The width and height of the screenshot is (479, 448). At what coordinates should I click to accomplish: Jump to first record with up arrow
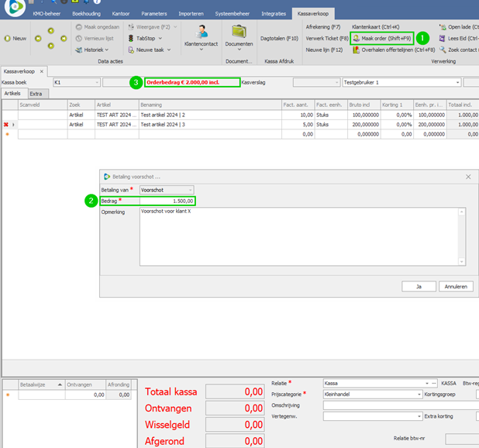point(50,30)
